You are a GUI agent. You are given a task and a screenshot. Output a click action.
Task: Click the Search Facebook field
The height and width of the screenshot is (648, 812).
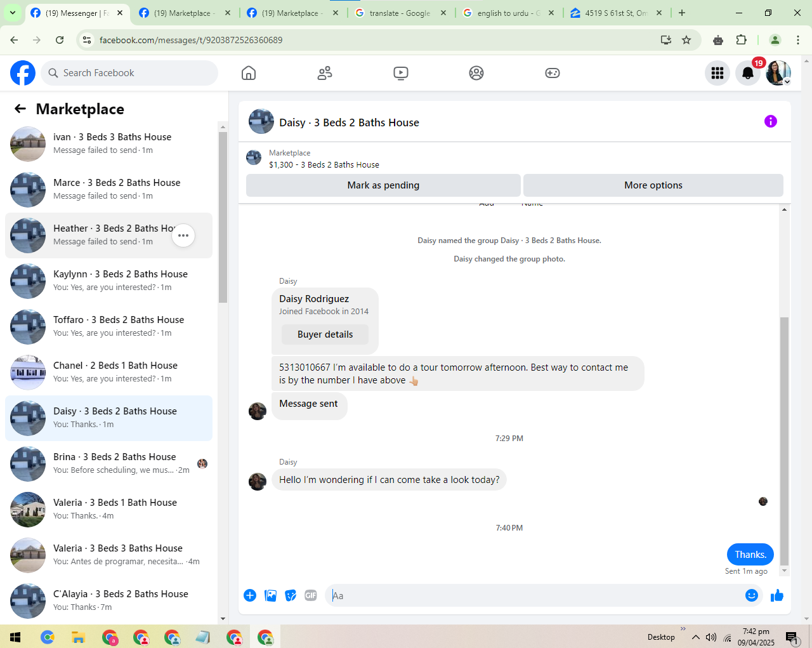[129, 73]
